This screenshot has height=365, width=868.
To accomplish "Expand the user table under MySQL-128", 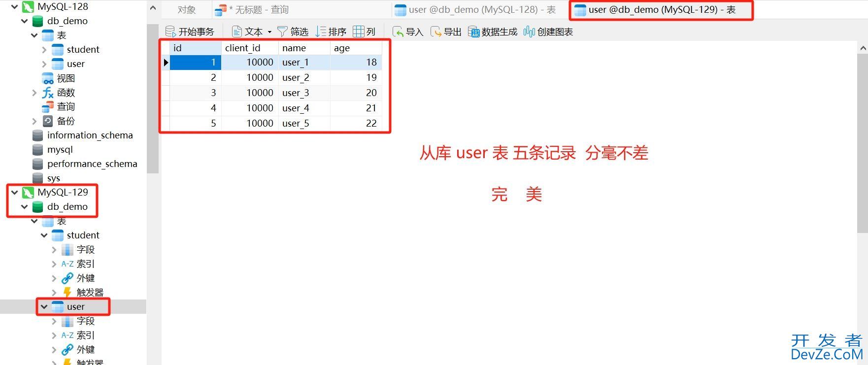I will pyautogui.click(x=44, y=64).
